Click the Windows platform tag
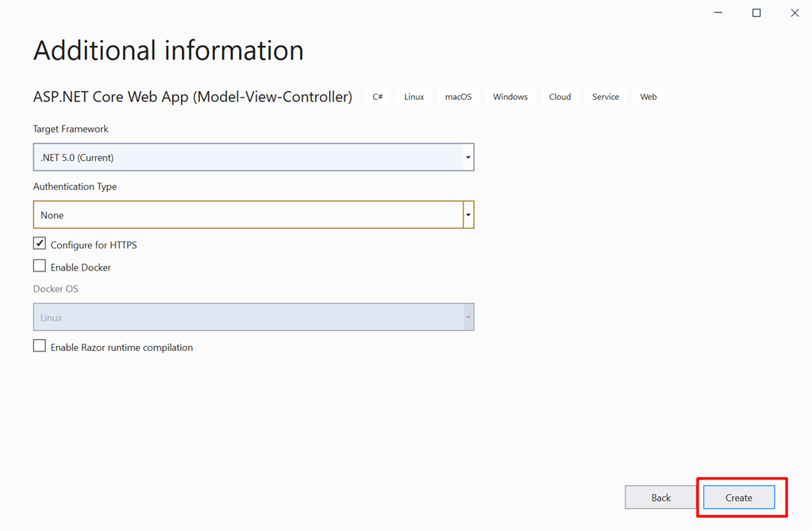The image size is (812, 531). 510,96
